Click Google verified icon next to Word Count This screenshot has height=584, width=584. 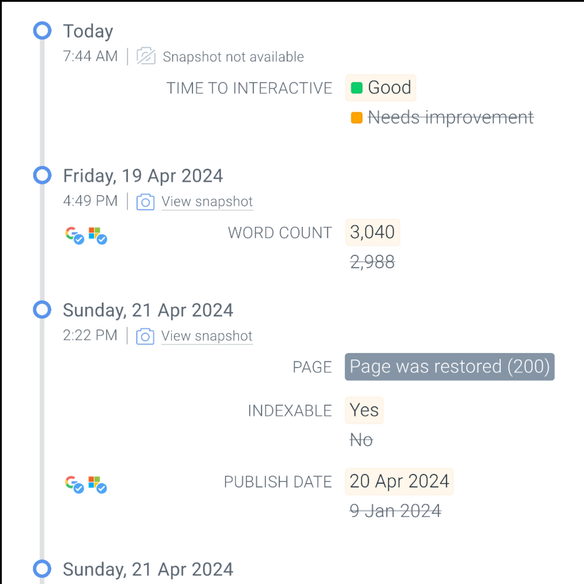click(x=74, y=235)
